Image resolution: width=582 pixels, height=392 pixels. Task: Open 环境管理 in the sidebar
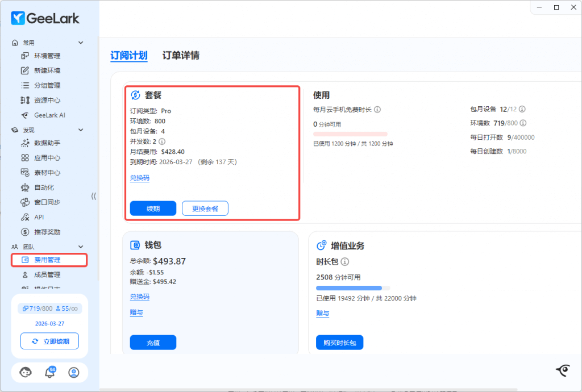tap(47, 56)
